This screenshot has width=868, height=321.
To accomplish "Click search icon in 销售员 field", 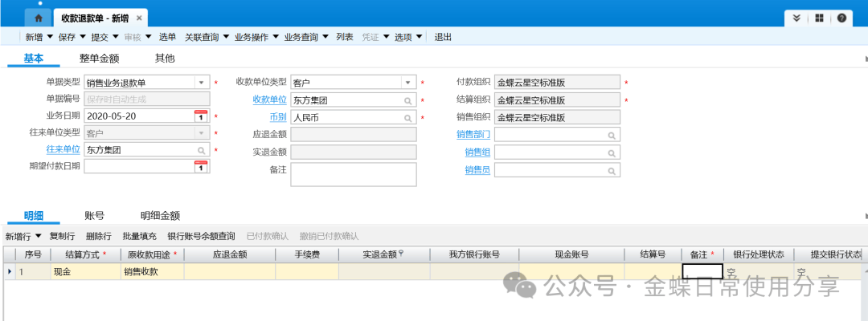I will (612, 170).
